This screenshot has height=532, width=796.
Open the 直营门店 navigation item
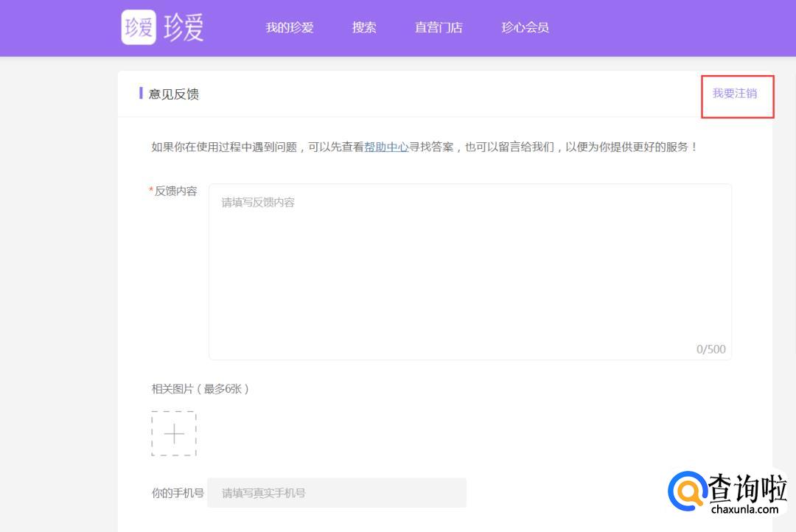(439, 27)
